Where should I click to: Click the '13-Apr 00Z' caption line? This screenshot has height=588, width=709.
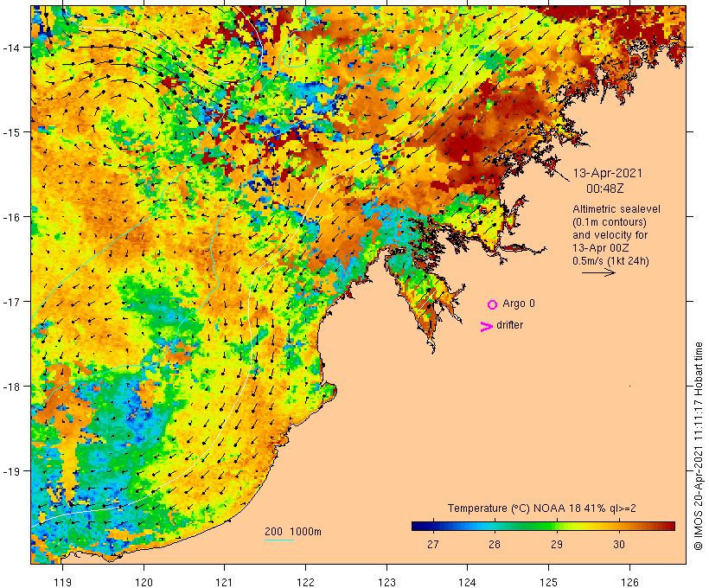tap(600, 248)
